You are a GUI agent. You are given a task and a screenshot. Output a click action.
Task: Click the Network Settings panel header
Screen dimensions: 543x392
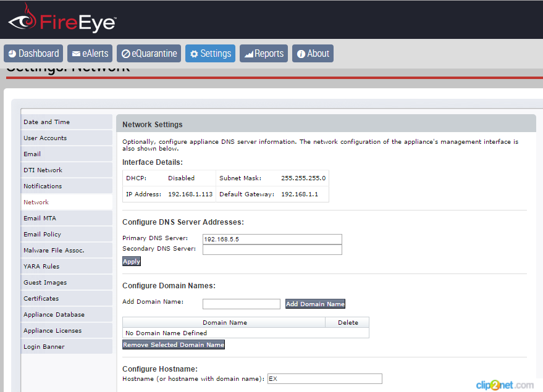click(x=326, y=124)
